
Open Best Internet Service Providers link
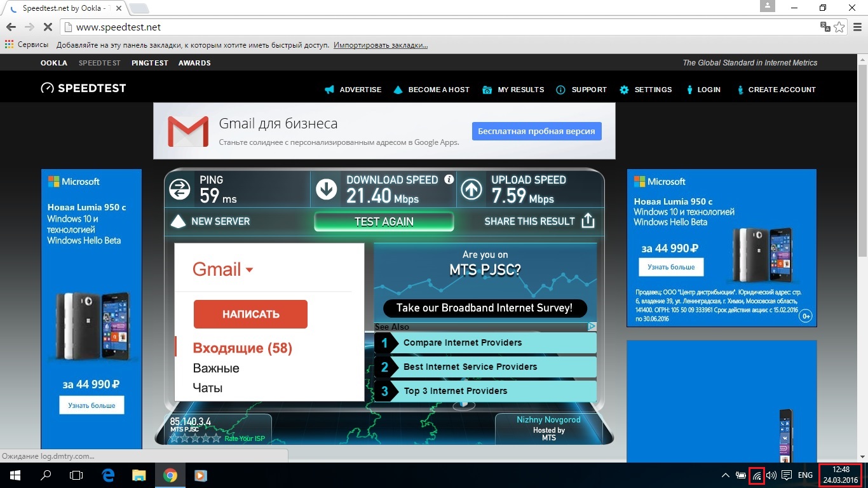pos(485,367)
